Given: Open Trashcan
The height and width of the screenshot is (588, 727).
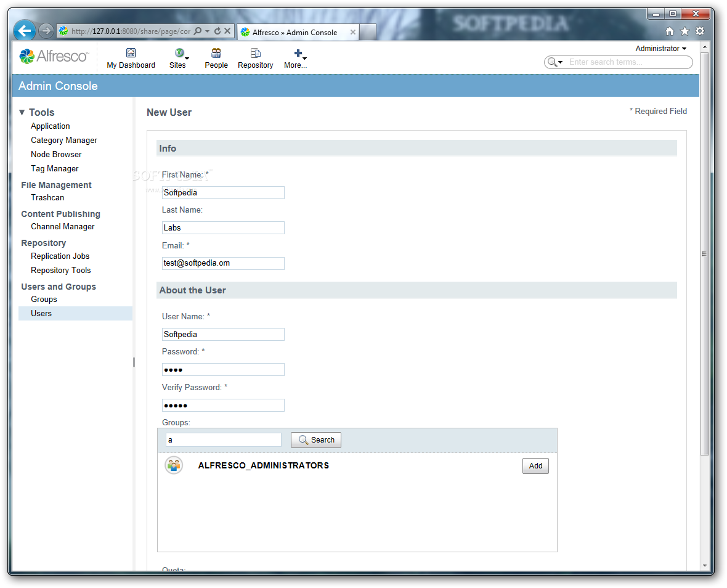Looking at the screenshot, I should 47,198.
